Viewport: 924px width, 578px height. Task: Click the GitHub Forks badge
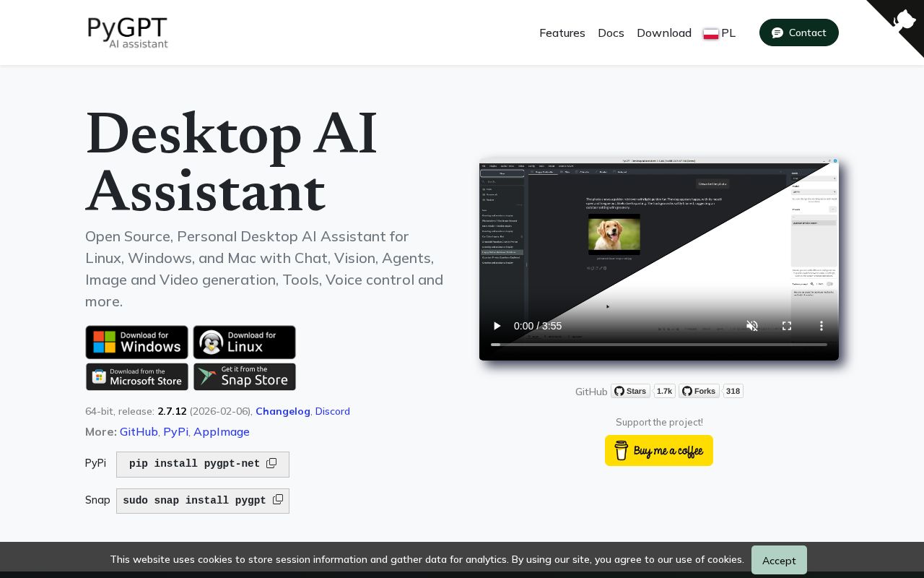pyautogui.click(x=699, y=391)
